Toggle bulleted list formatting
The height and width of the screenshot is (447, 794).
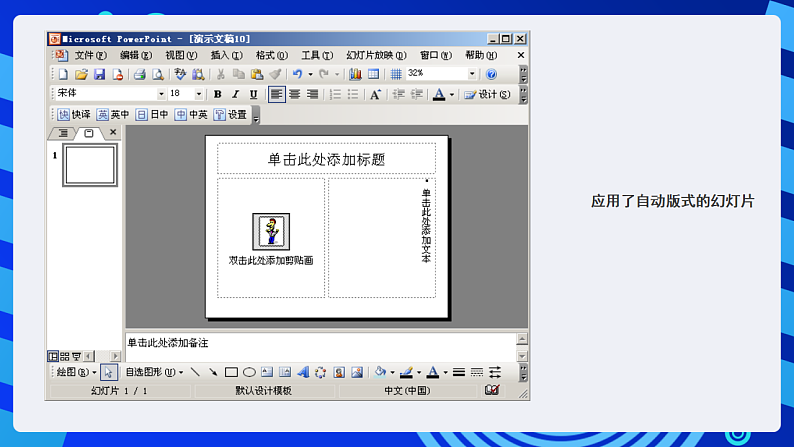pyautogui.click(x=353, y=94)
